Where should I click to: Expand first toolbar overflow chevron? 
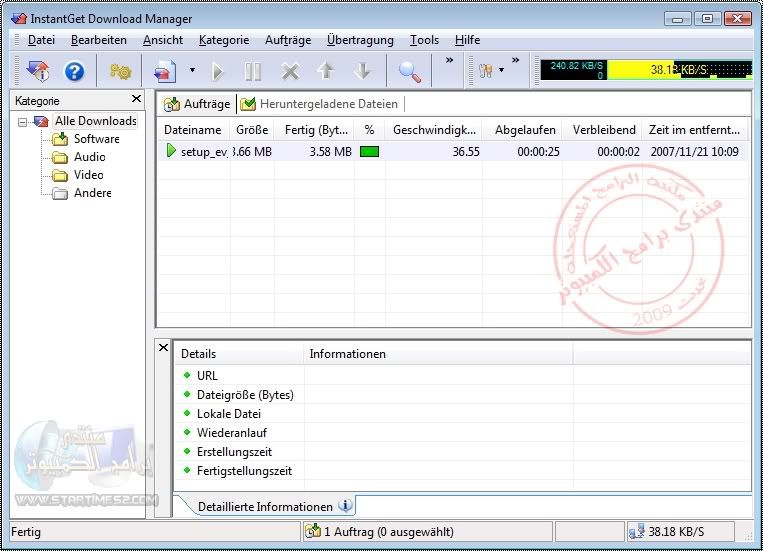tap(449, 60)
